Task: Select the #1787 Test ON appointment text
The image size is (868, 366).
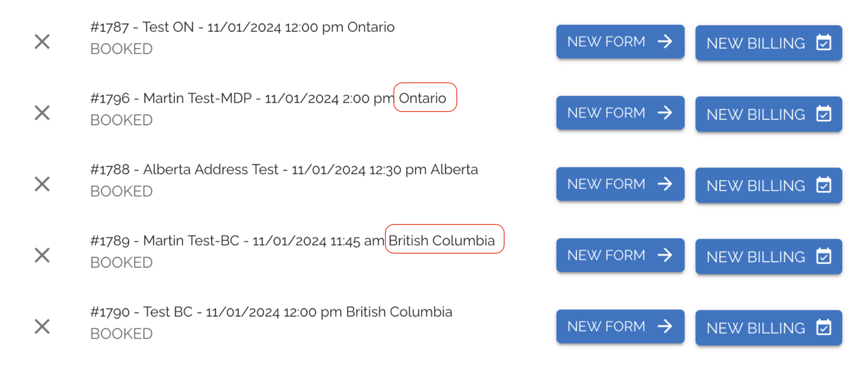Action: pyautogui.click(x=242, y=27)
